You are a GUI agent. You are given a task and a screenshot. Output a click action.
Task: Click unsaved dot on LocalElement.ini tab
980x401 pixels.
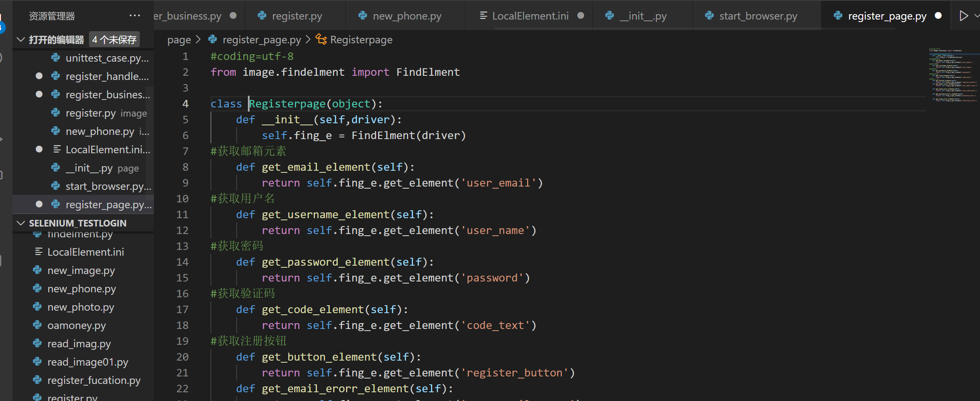point(581,15)
